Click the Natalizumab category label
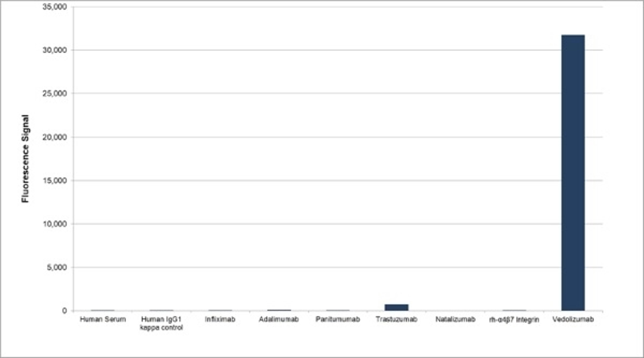Viewport: 644px width, 358px height. coord(455,320)
